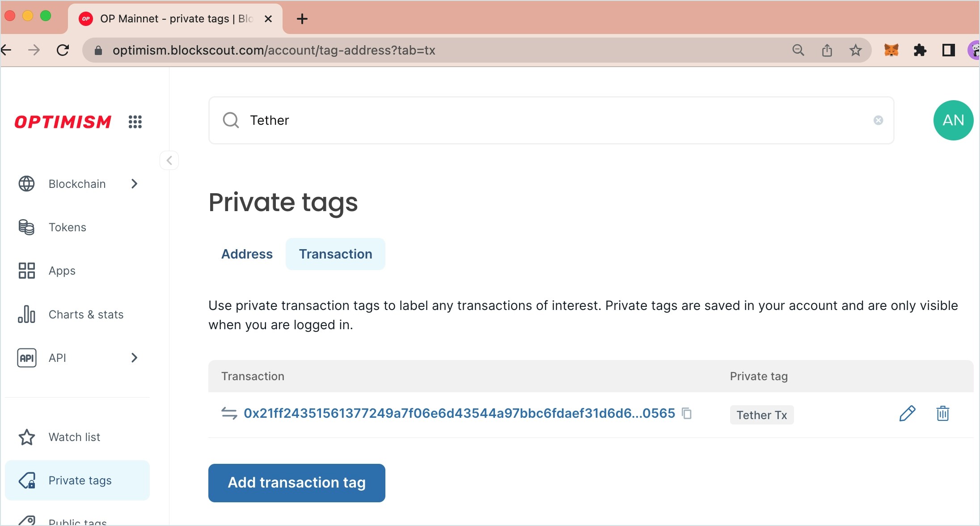Select the Transaction tab
980x526 pixels.
335,254
